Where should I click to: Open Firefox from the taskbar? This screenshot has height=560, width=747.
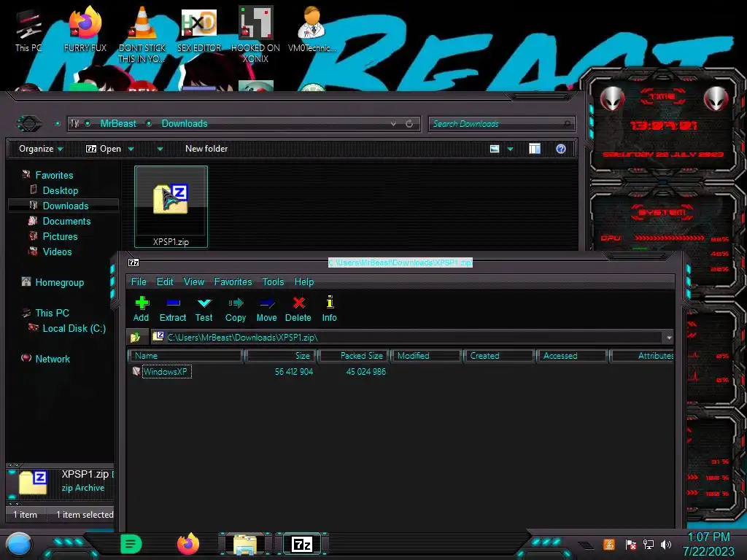[x=188, y=544]
